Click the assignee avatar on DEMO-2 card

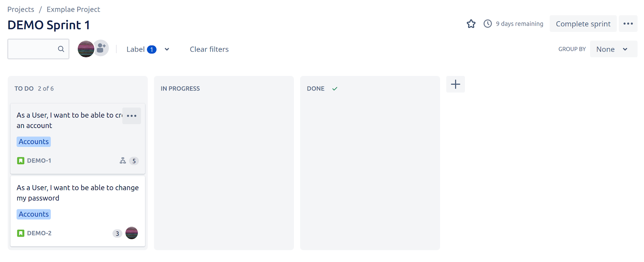point(132,233)
